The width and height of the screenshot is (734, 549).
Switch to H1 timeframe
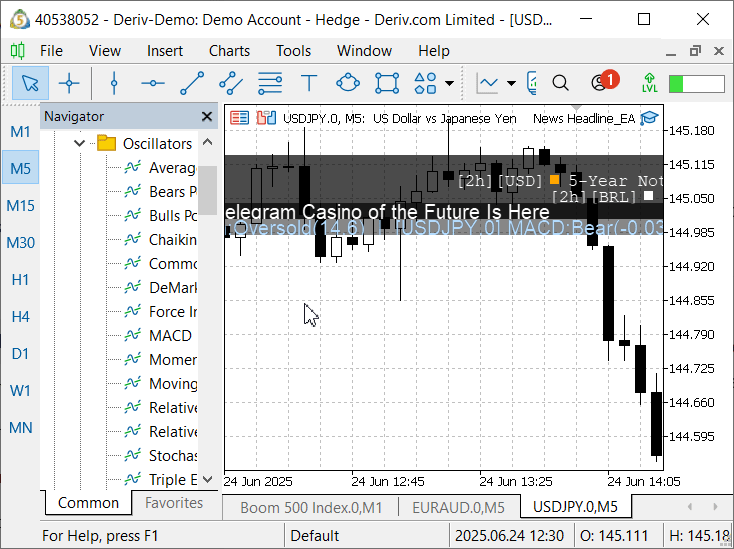pyautogui.click(x=20, y=279)
